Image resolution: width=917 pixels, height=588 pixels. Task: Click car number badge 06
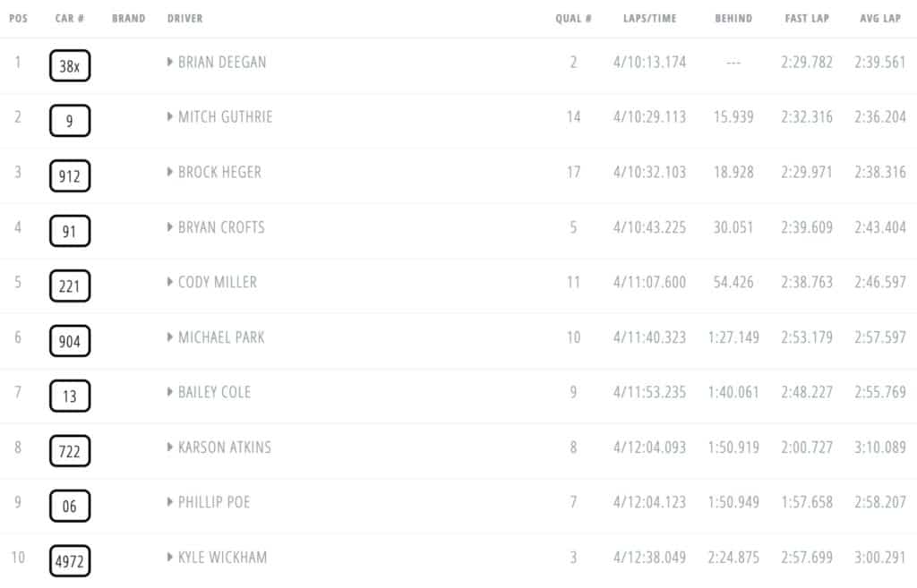(x=70, y=506)
